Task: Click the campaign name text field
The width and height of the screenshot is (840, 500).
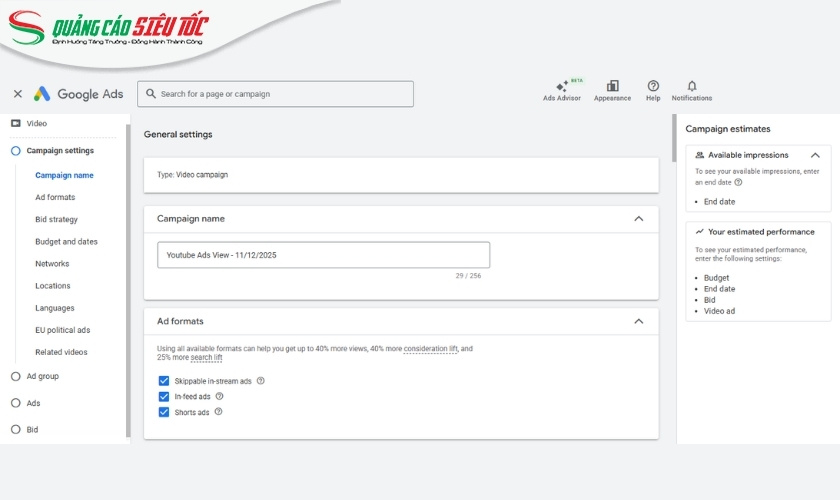Action: 323,255
